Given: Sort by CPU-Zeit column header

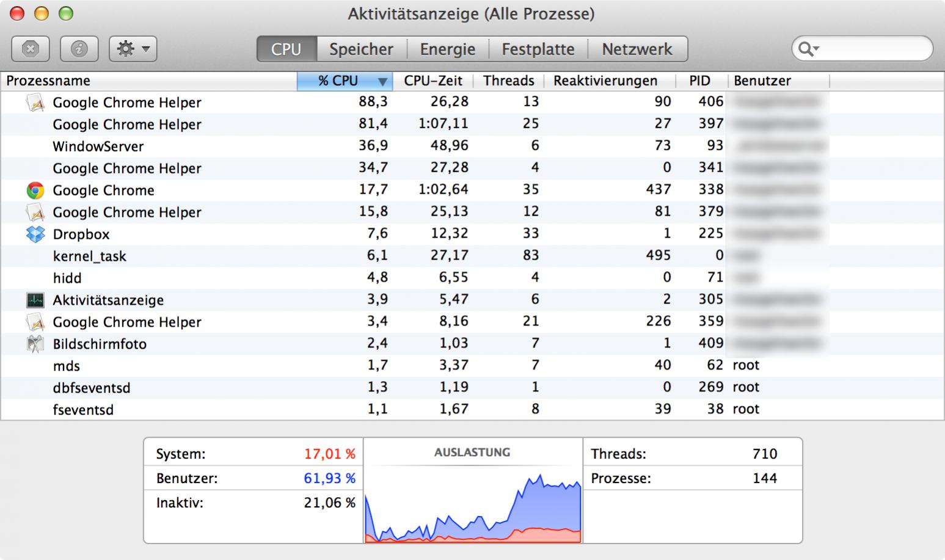Looking at the screenshot, I should [x=433, y=81].
